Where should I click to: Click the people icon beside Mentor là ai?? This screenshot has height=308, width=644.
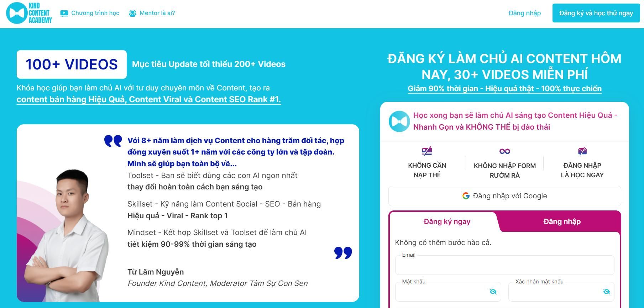pyautogui.click(x=132, y=13)
